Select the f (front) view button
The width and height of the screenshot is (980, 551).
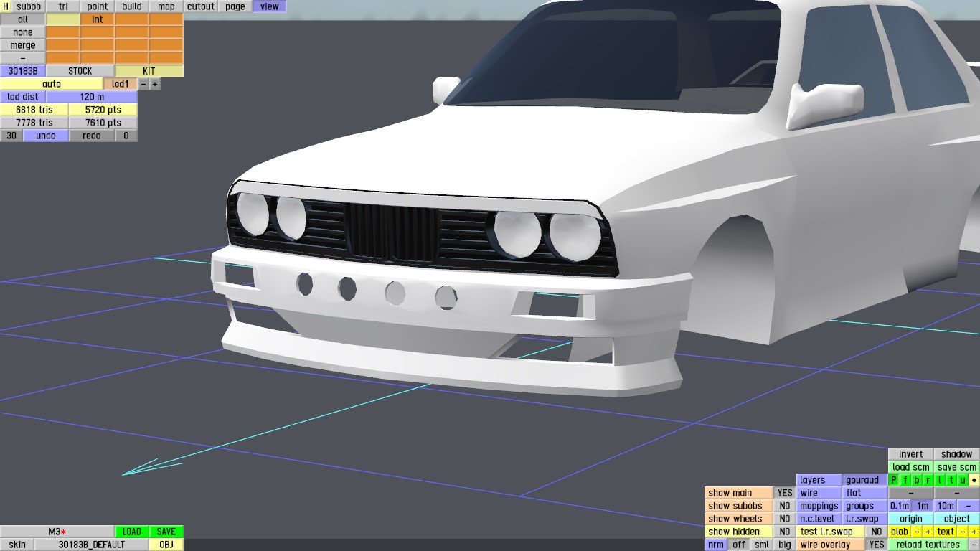point(905,480)
